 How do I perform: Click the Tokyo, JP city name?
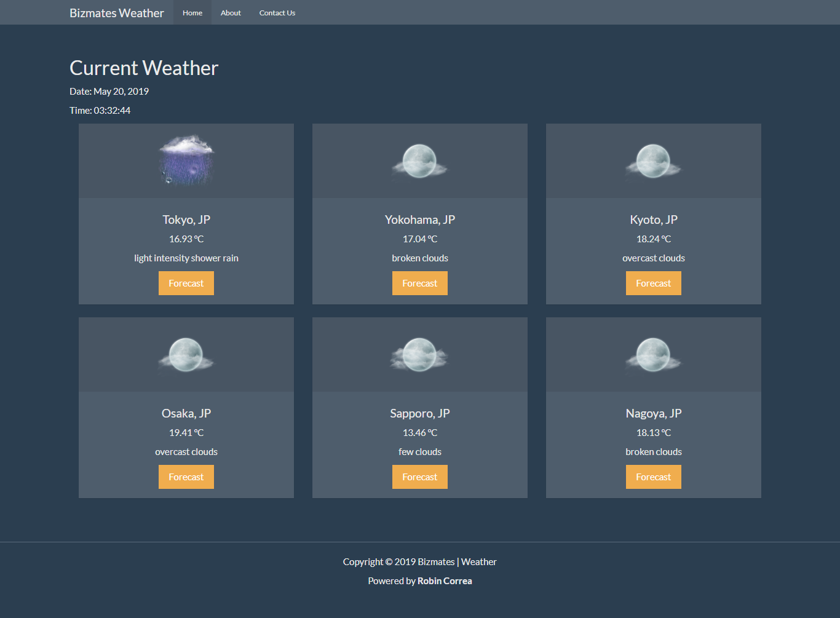coord(186,219)
